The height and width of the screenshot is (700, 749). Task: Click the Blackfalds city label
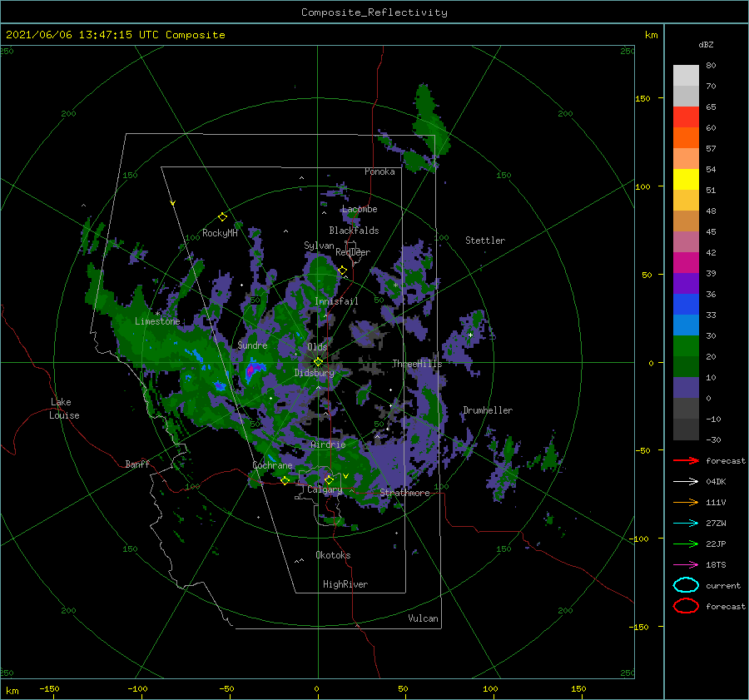(x=354, y=231)
